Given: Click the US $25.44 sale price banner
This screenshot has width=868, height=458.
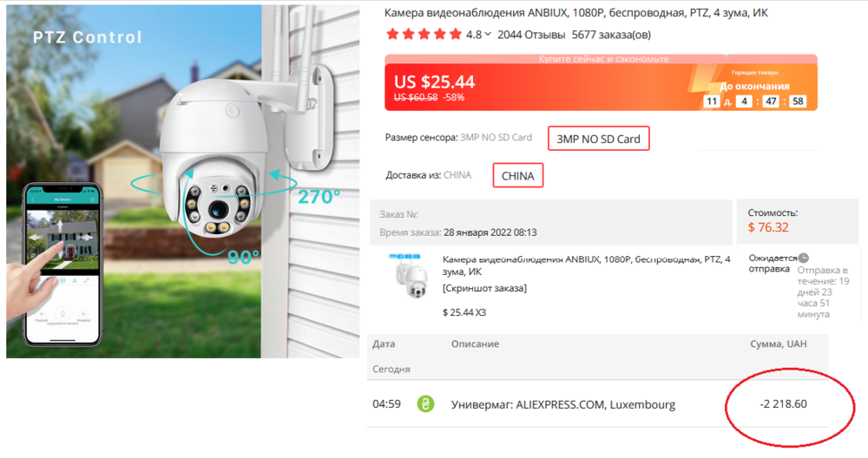Looking at the screenshot, I should click(434, 82).
